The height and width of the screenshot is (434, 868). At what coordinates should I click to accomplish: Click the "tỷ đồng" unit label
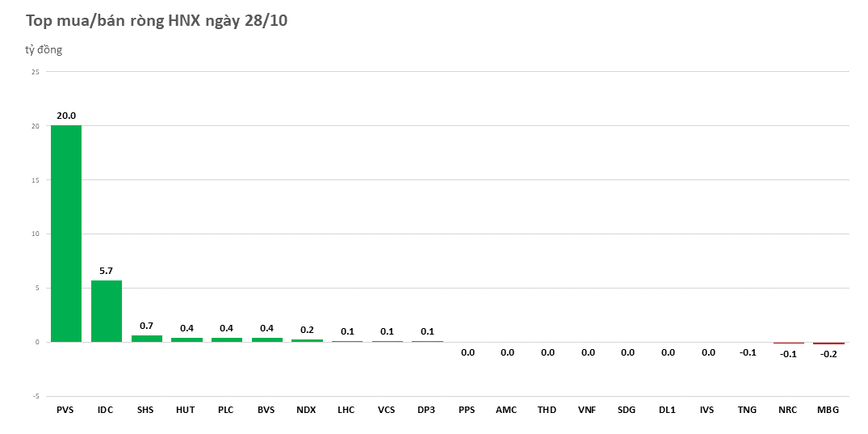coord(44,50)
